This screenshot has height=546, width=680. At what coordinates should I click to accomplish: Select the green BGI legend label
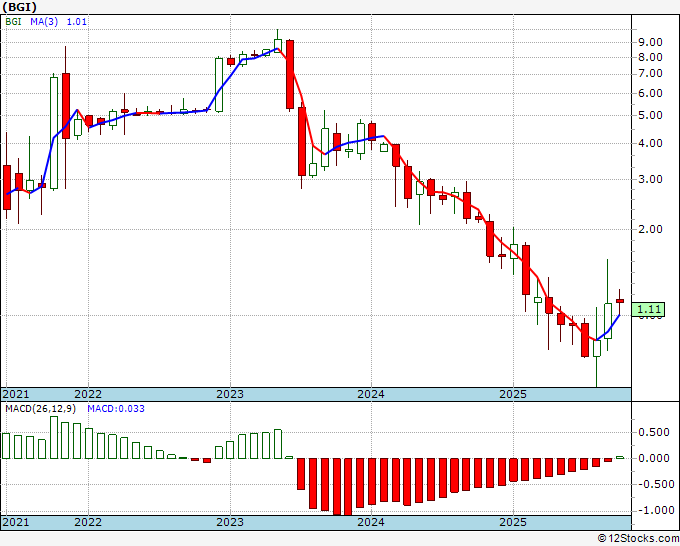13,21
